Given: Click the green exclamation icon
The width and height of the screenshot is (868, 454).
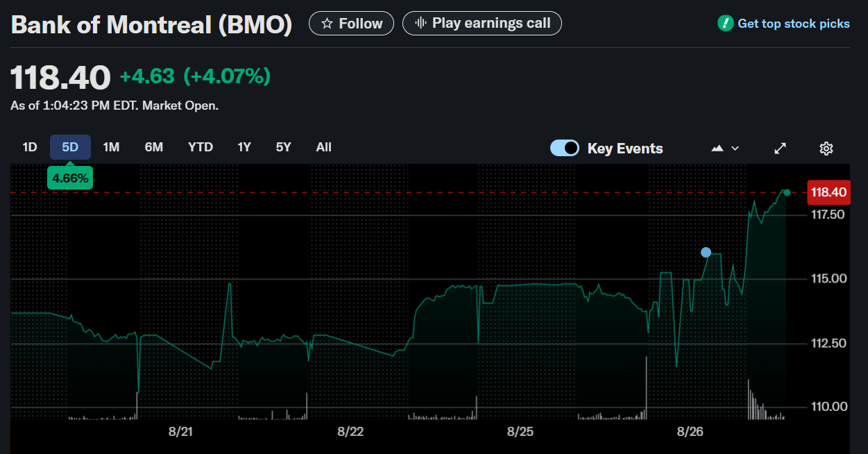Looking at the screenshot, I should [725, 24].
